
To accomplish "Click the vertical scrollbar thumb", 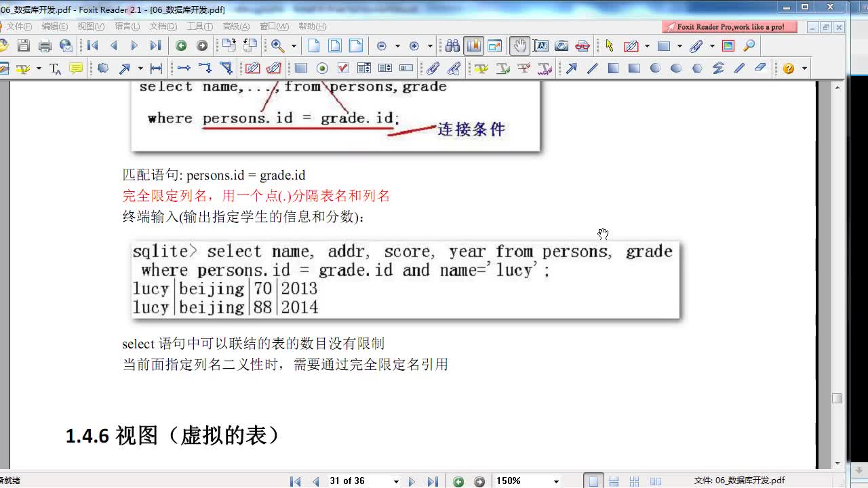I will tap(837, 398).
